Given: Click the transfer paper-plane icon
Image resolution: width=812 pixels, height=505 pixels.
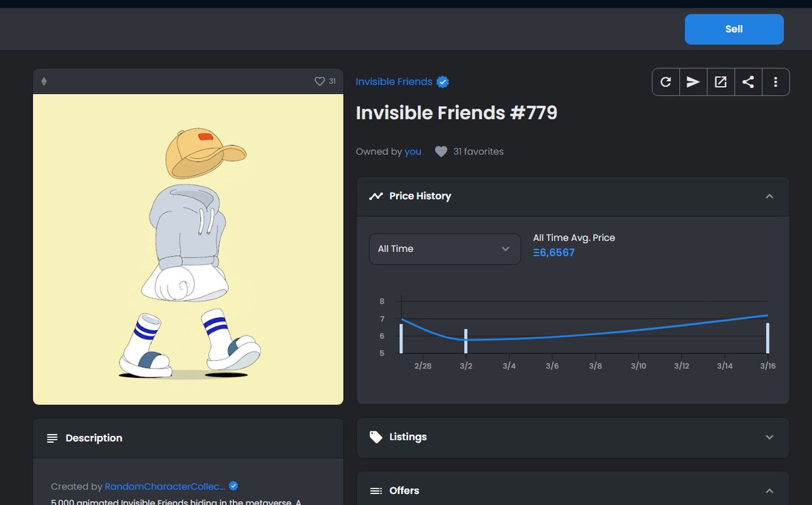Looking at the screenshot, I should pyautogui.click(x=693, y=82).
